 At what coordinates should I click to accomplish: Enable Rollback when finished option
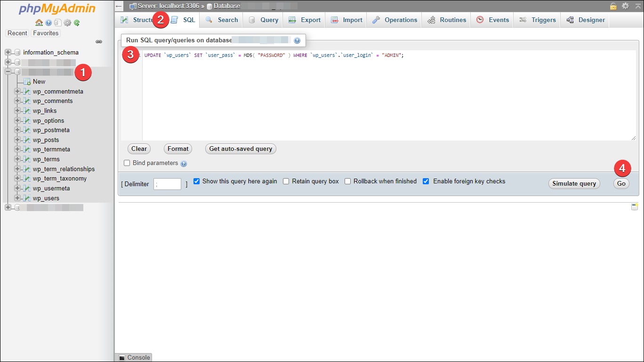tap(347, 181)
